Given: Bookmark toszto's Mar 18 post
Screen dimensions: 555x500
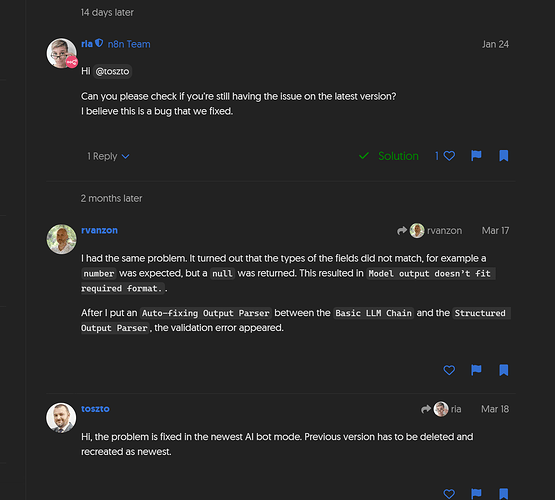Looking at the screenshot, I should 503,493.
